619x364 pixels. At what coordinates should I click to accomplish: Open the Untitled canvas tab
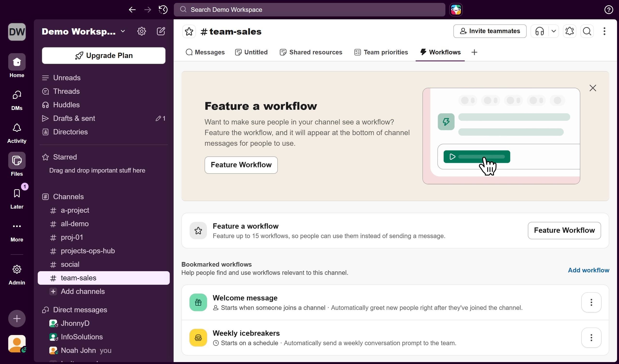[251, 52]
